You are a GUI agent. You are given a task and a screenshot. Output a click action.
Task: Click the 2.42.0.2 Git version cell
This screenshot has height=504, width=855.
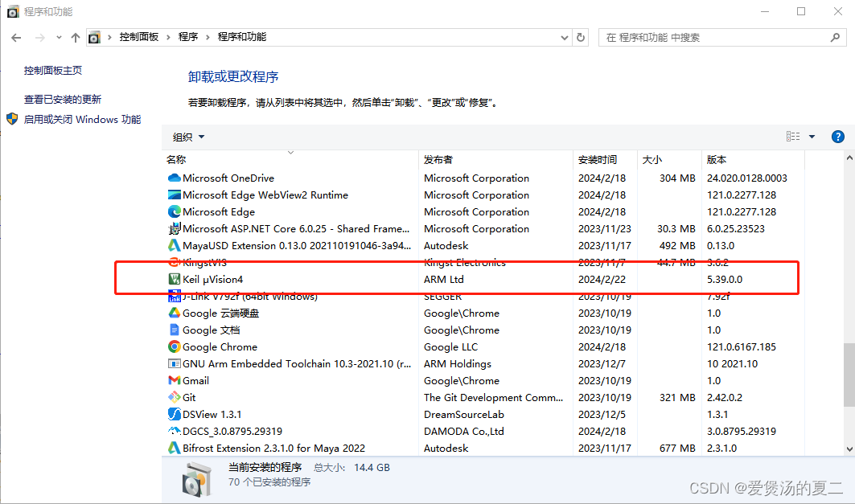pos(725,398)
